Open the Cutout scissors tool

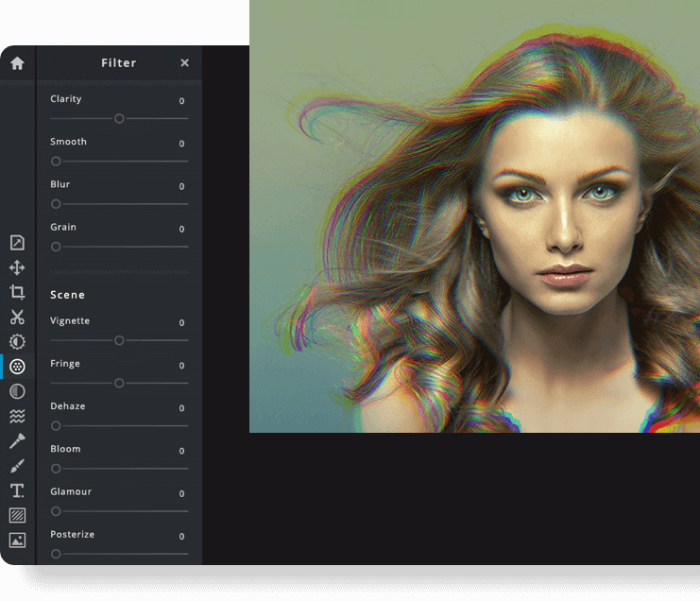tap(17, 318)
